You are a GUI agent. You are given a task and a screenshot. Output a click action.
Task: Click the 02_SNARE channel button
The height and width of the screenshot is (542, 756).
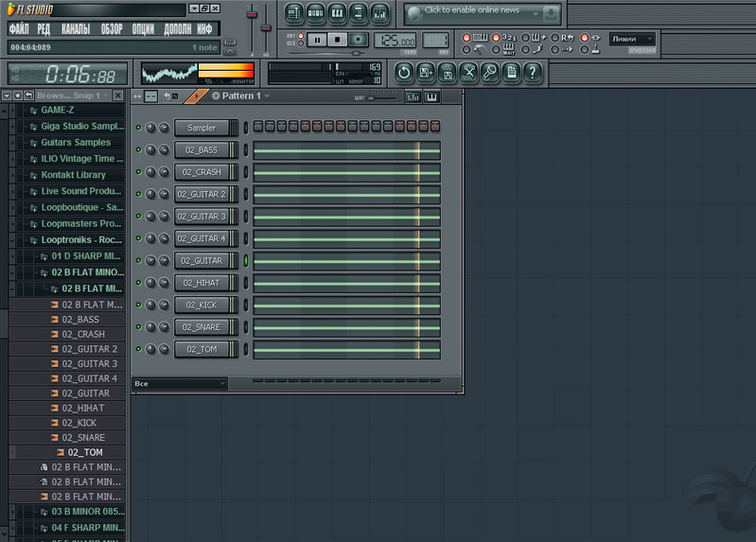[201, 327]
